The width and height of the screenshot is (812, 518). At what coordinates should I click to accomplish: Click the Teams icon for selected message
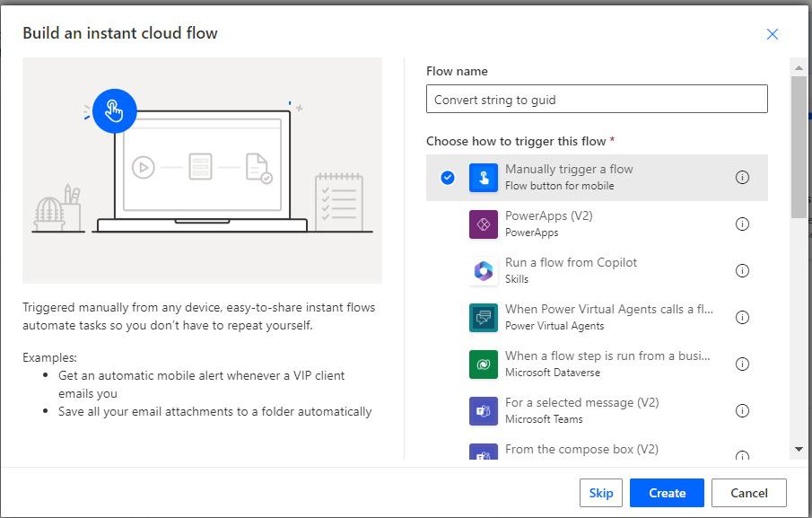click(483, 411)
